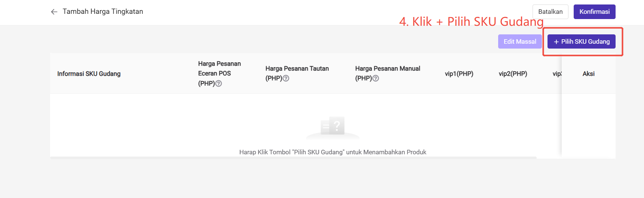The image size is (644, 198).
Task: Open Edit Massal
Action: [519, 41]
